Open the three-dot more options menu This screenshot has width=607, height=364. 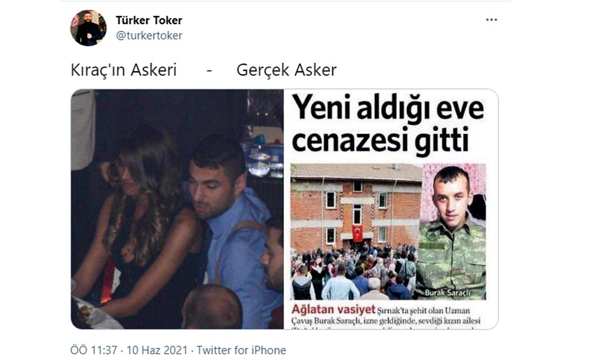point(491,20)
